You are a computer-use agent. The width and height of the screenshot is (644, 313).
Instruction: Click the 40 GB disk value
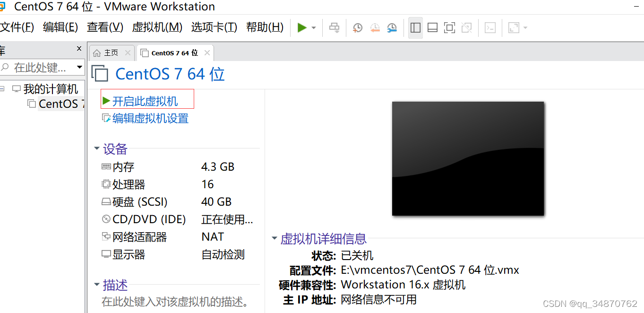[216, 202]
